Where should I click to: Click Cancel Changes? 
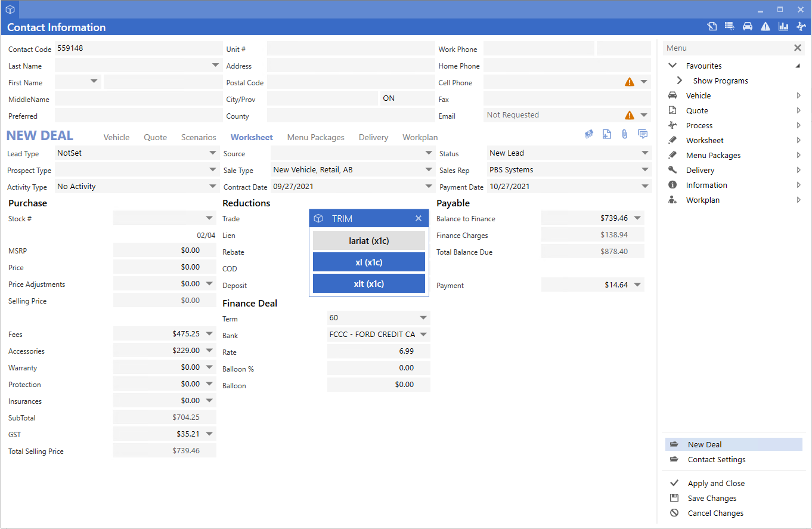(x=715, y=513)
